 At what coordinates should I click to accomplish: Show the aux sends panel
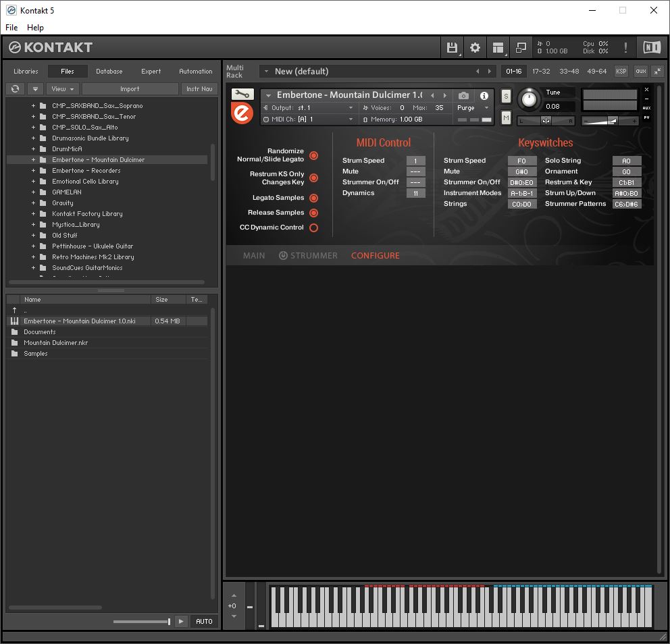pyautogui.click(x=640, y=72)
